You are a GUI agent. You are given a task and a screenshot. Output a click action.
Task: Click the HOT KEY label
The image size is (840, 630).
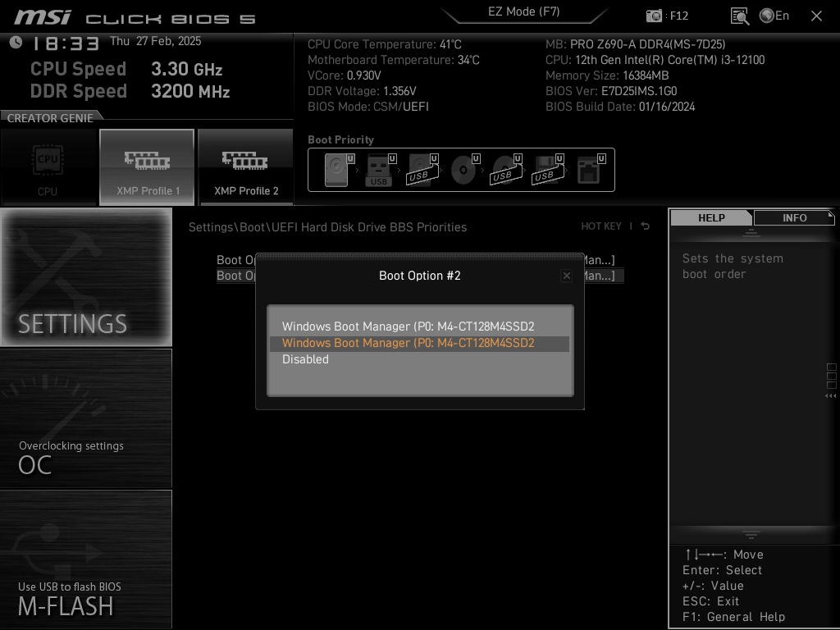[601, 226]
